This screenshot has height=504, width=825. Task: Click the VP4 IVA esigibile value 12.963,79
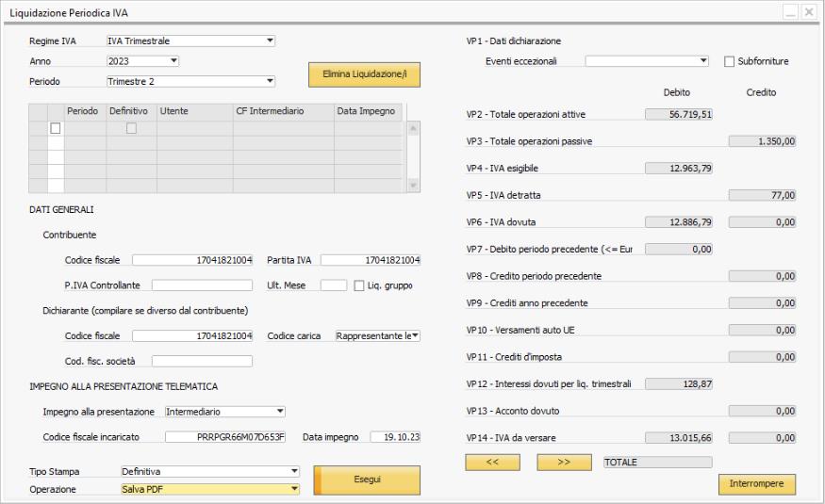click(679, 169)
